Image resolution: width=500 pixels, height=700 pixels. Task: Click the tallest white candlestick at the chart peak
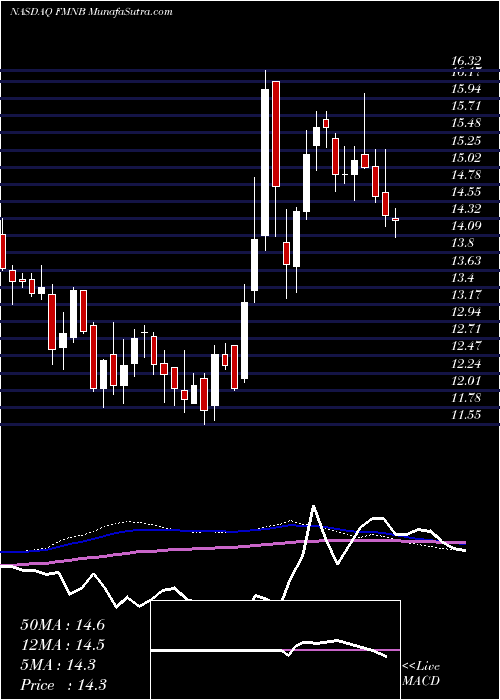coord(265,162)
